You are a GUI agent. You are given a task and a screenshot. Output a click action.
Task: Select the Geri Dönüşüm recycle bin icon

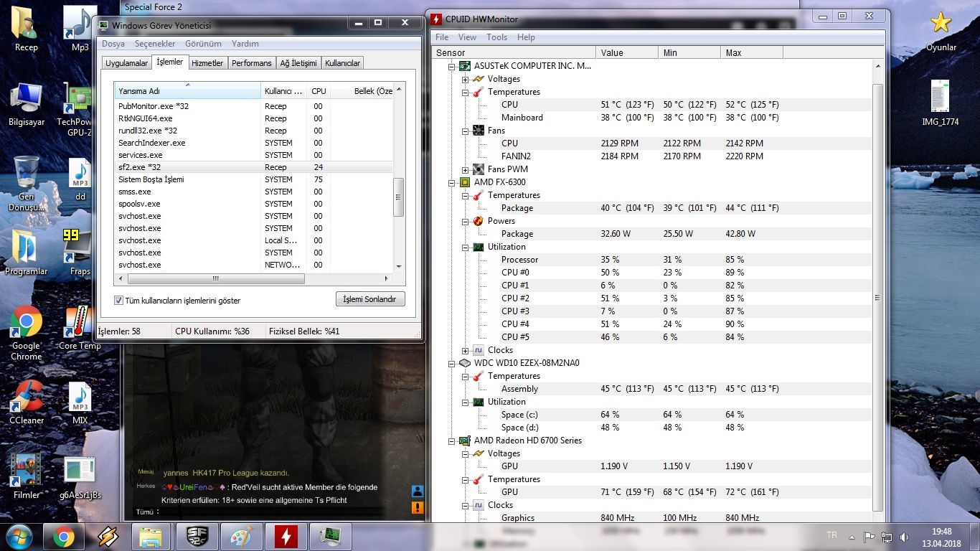[27, 184]
